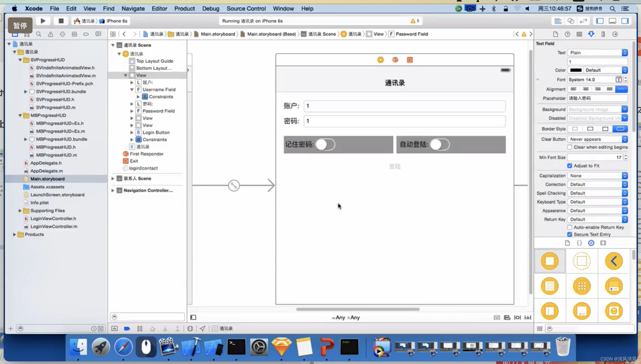Click the Assistant Editor icon in toolbar

tap(570, 21)
